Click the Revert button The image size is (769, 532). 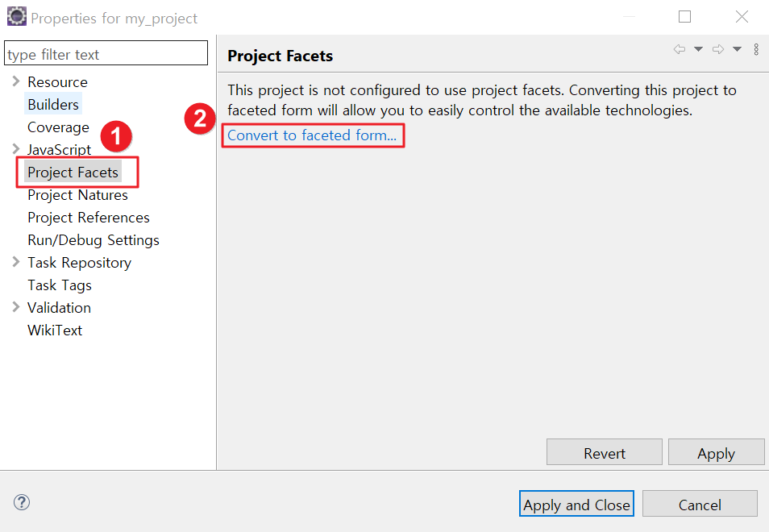(604, 451)
